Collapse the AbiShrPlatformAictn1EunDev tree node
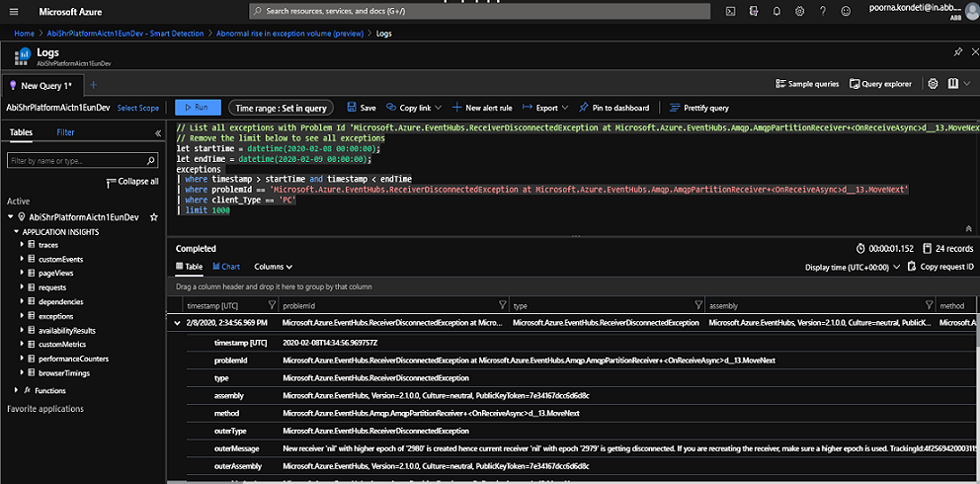Image resolution: width=980 pixels, height=484 pixels. (x=11, y=217)
